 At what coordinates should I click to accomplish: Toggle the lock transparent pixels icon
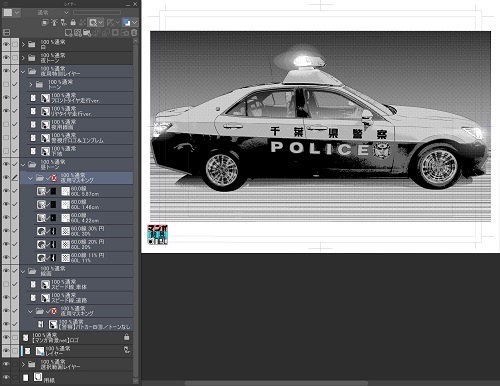click(x=82, y=22)
